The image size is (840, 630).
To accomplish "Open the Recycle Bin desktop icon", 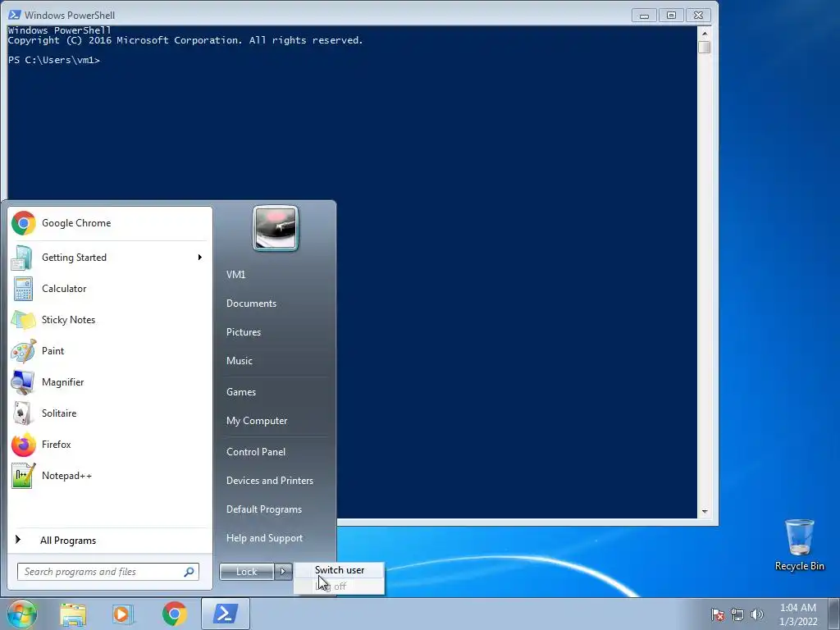I will [799, 545].
